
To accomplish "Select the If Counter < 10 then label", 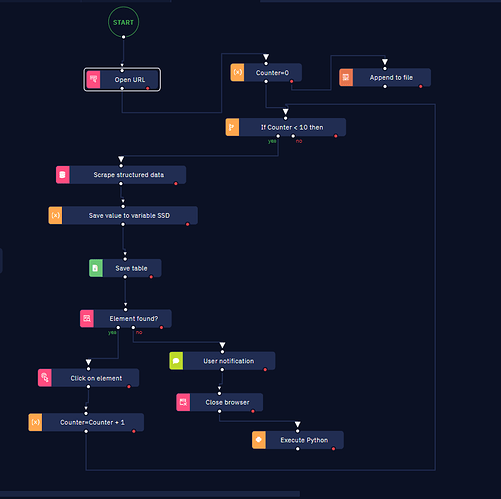I will (292, 127).
